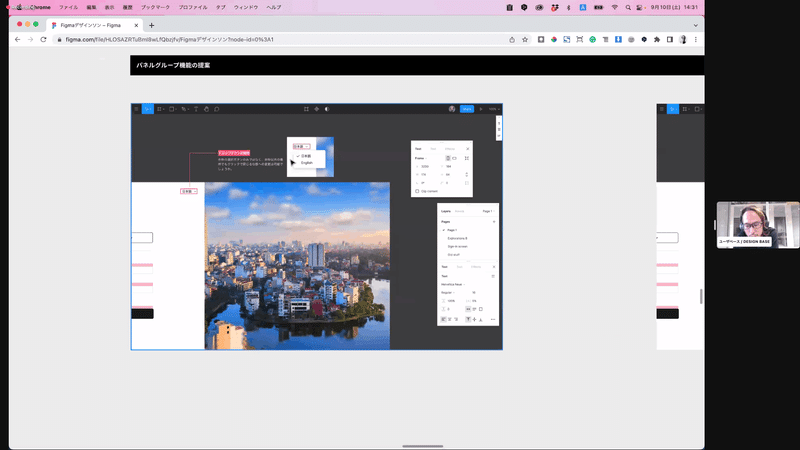Click the constrain proportions stepper in Frame panel
Screen dimensions: 800x450
466,174
